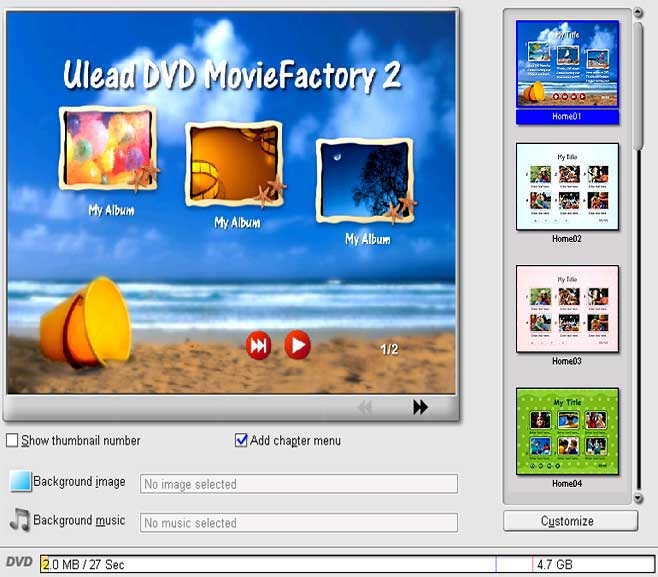Viewport: 658px width, 577px height.
Task: Click the night tree album thumbnail
Action: tap(365, 180)
